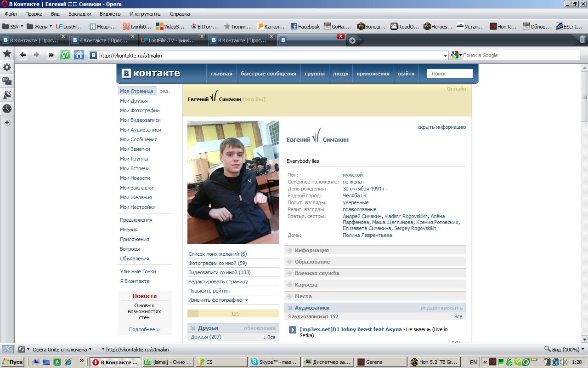Open the Google search engine selector dropdown
The height and width of the screenshot is (368, 588).
pos(456,55)
